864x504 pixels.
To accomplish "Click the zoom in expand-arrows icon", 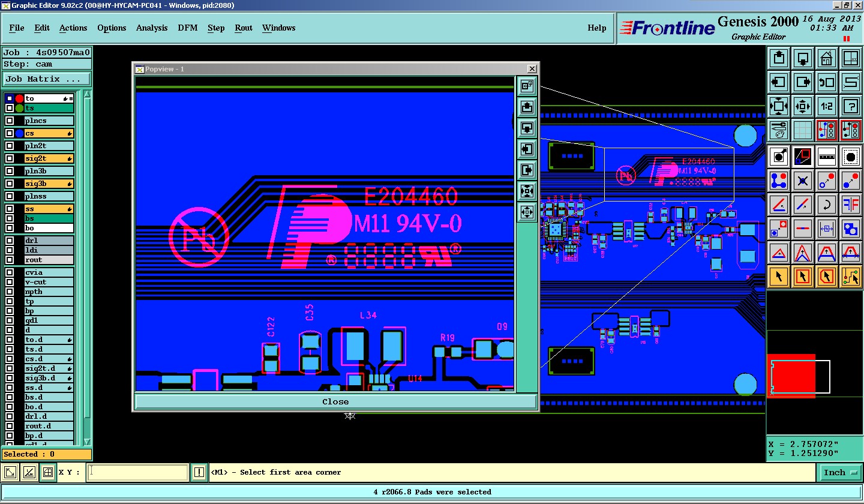I will pos(779,106).
